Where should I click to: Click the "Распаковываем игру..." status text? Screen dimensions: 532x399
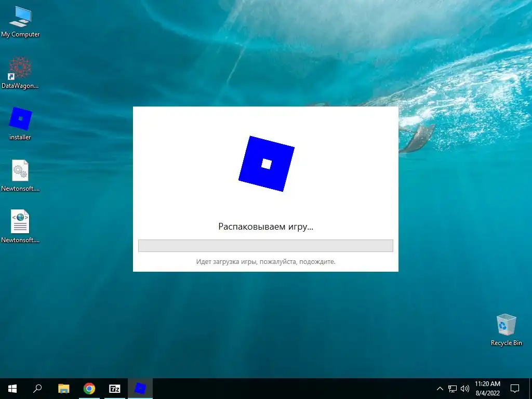click(265, 227)
